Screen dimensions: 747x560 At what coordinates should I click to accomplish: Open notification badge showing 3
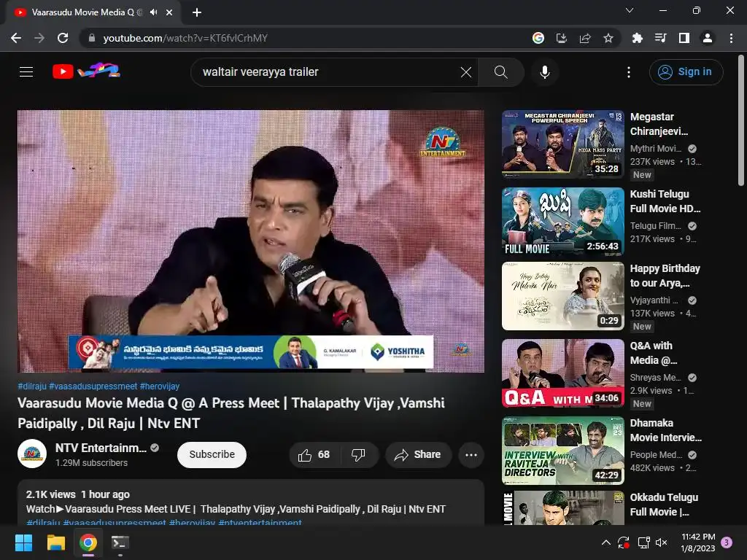(x=727, y=542)
